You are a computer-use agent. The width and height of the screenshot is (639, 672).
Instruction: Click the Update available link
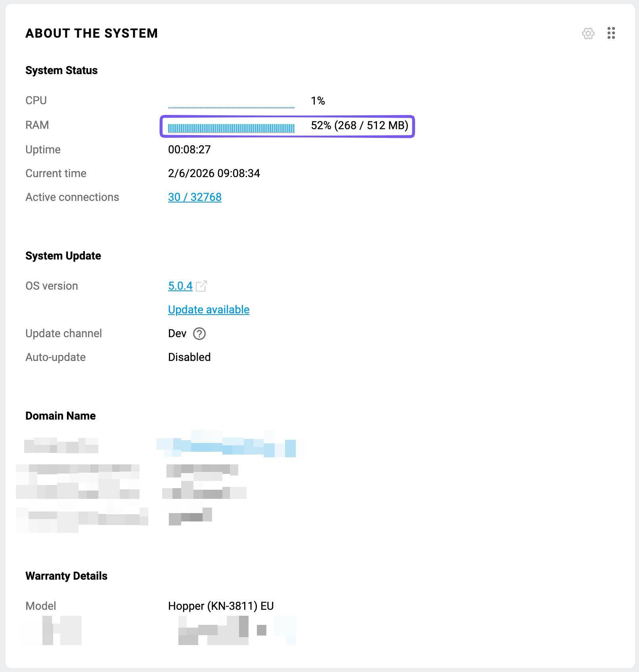click(x=209, y=310)
